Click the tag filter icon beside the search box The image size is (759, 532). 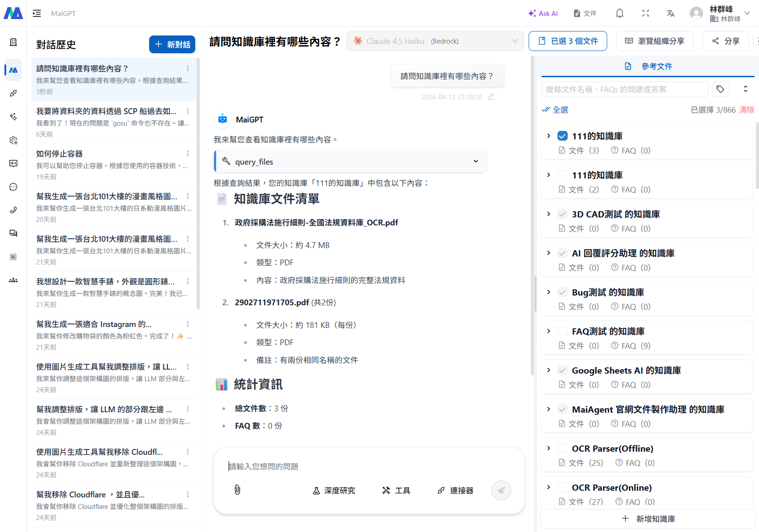tap(720, 89)
